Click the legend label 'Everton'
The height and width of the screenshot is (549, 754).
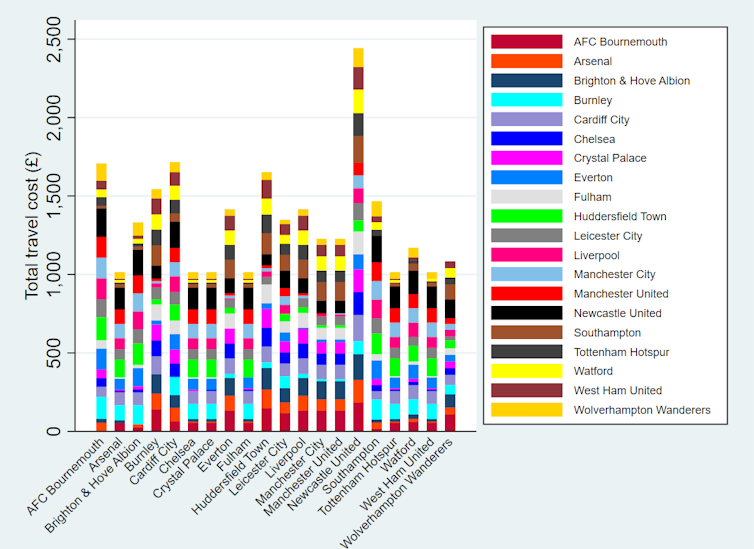(x=593, y=177)
